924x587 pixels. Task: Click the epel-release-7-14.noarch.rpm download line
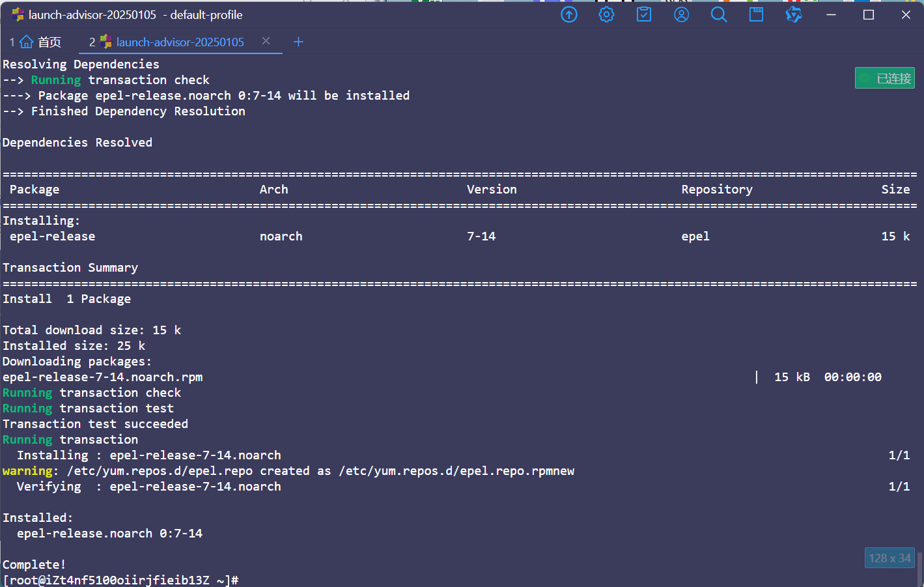102,377
